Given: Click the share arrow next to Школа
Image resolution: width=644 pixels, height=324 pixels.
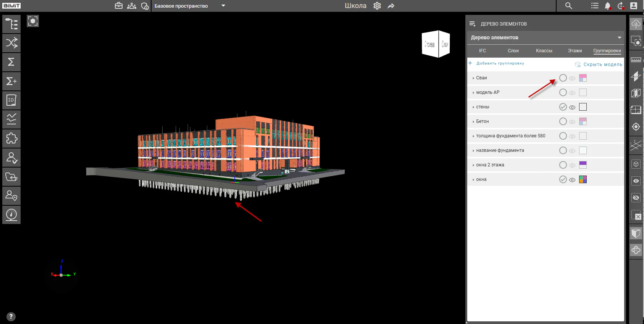Looking at the screenshot, I should [x=391, y=6].
